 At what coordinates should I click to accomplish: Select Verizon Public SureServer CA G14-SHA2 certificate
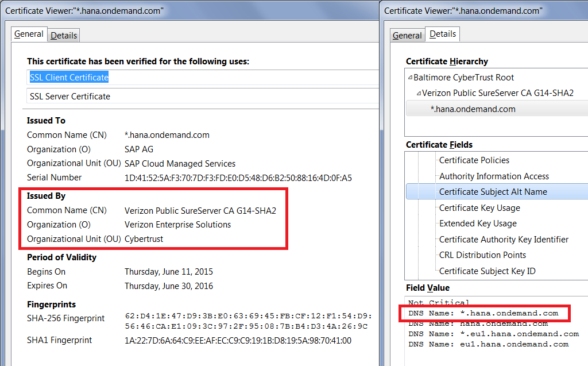tap(498, 93)
